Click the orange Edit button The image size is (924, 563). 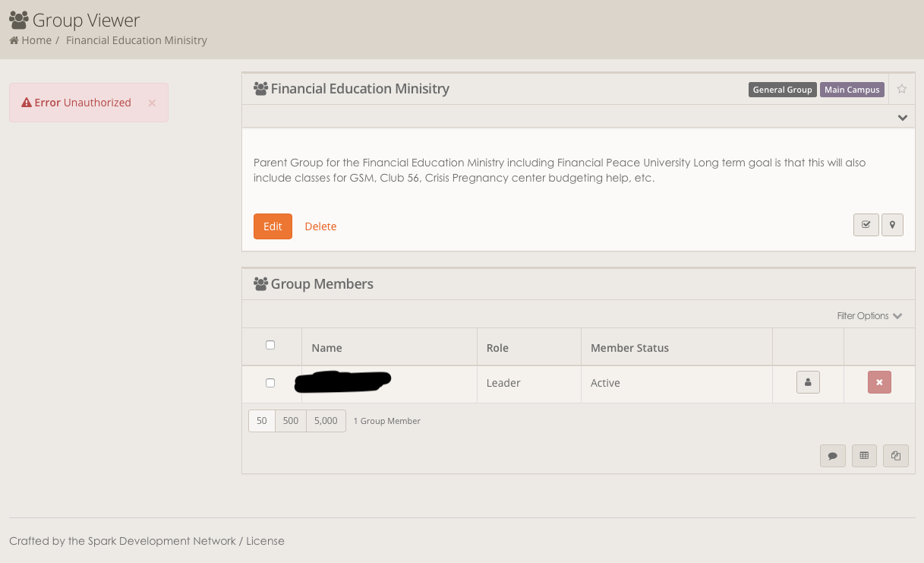pos(273,226)
